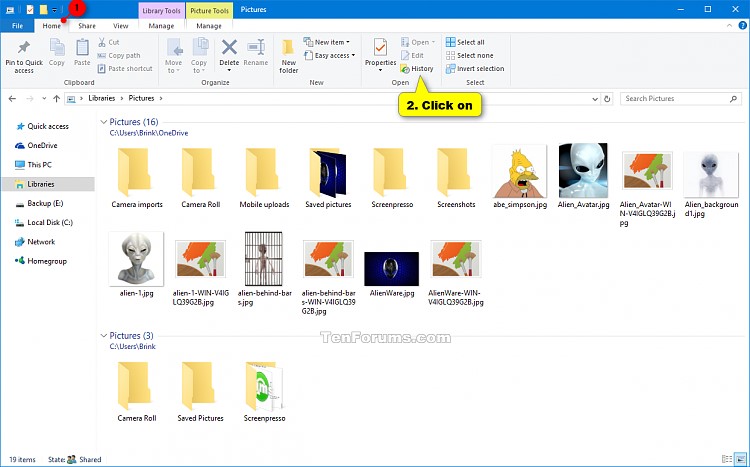Click Invert selection

coord(475,68)
